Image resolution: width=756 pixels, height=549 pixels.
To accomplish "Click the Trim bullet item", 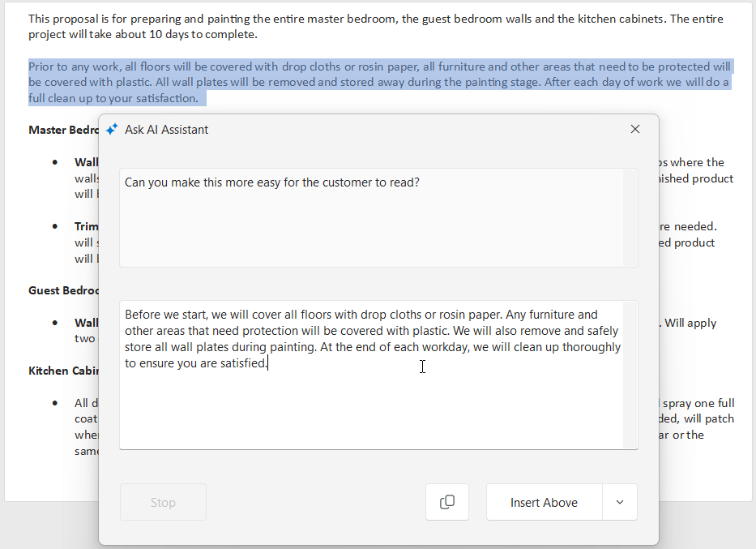I will click(86, 226).
